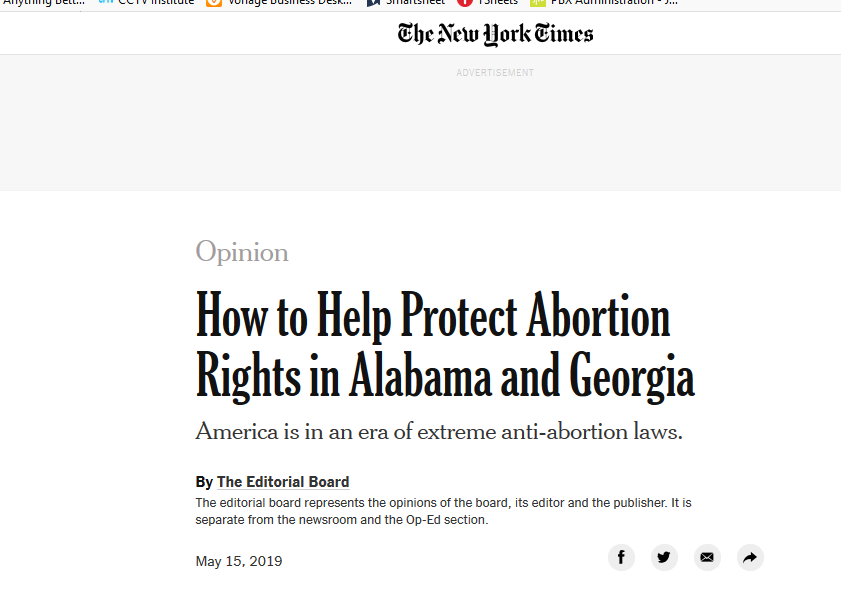This screenshot has width=841, height=591.
Task: Go to The New York Times homepage logo
Action: coord(495,34)
